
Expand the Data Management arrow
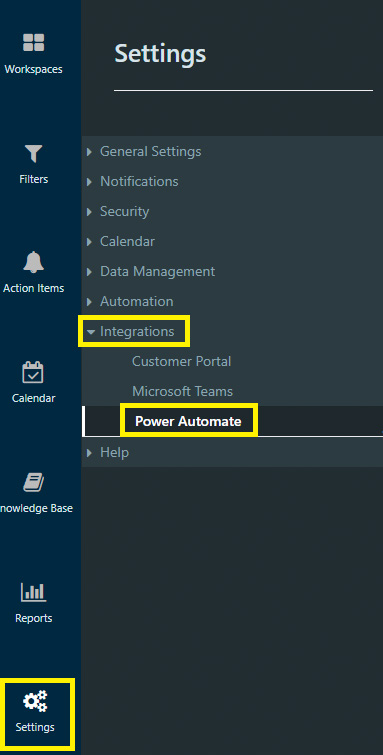89,272
